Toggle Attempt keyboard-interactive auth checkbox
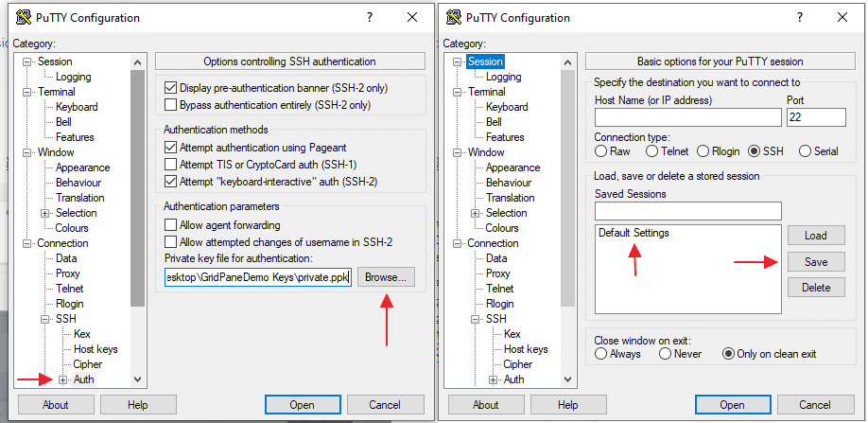Viewport: 868px width, 423px height. (170, 181)
